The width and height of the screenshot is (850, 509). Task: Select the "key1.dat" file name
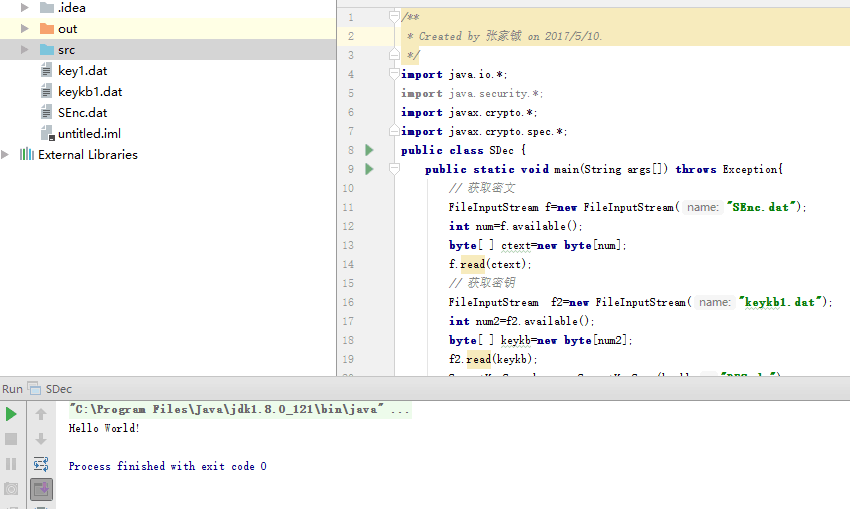[x=82, y=70]
